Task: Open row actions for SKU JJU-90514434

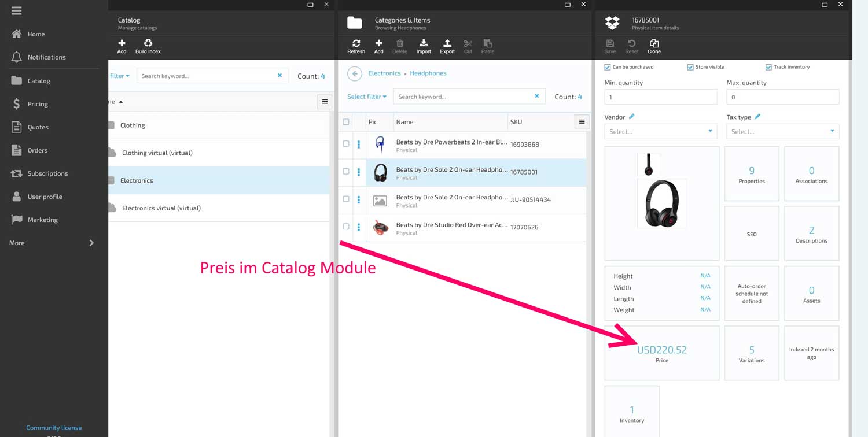Action: pyautogui.click(x=359, y=199)
